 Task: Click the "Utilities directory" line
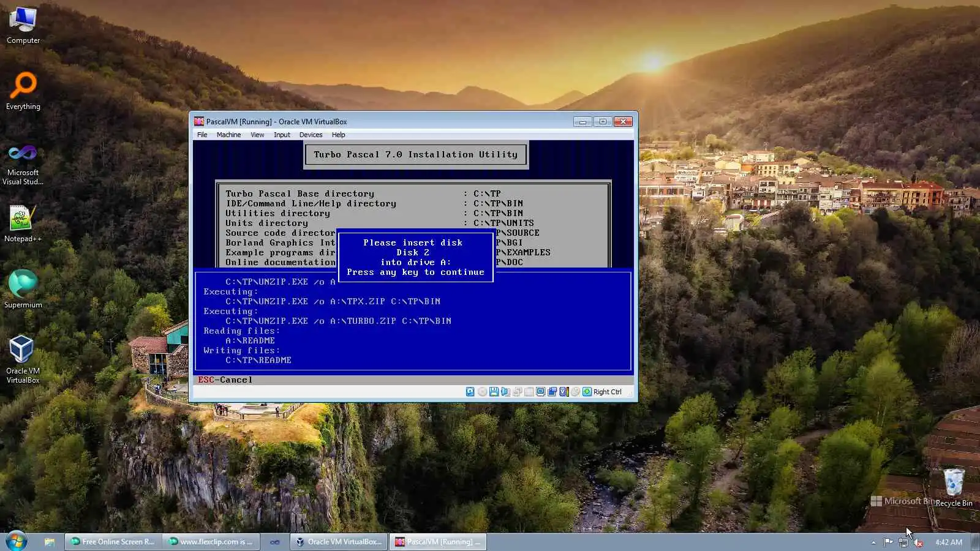(x=277, y=213)
